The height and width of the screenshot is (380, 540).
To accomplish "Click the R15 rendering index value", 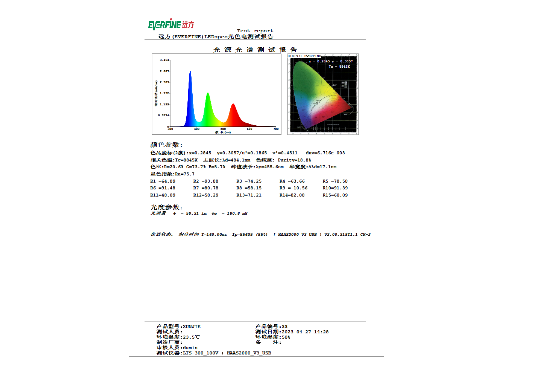I will tap(335, 195).
